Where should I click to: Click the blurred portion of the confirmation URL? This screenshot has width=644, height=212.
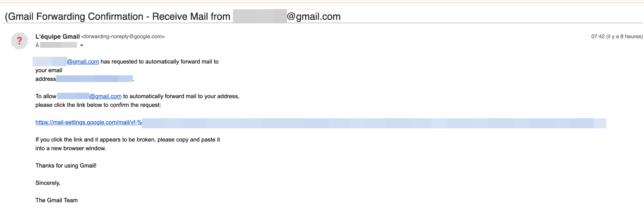click(x=374, y=123)
